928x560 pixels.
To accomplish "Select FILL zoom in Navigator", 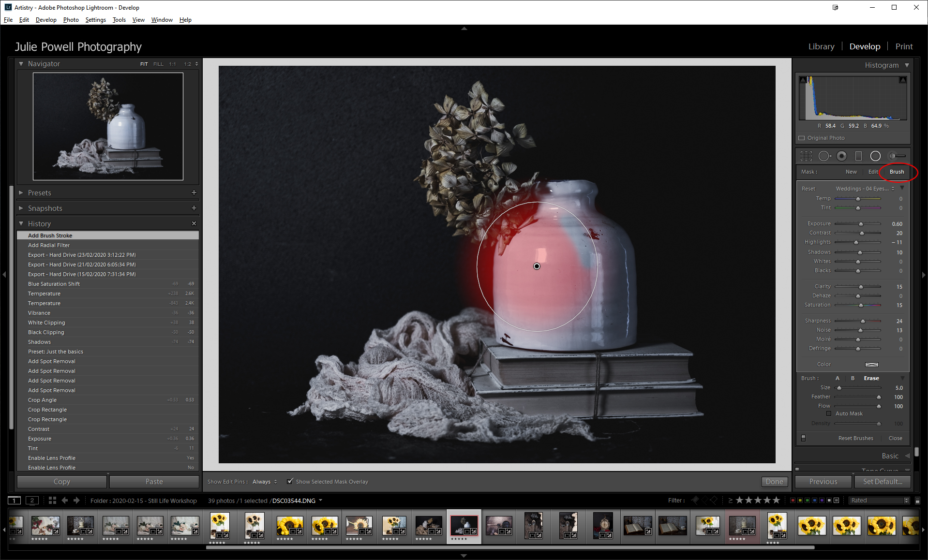I will tap(158, 64).
